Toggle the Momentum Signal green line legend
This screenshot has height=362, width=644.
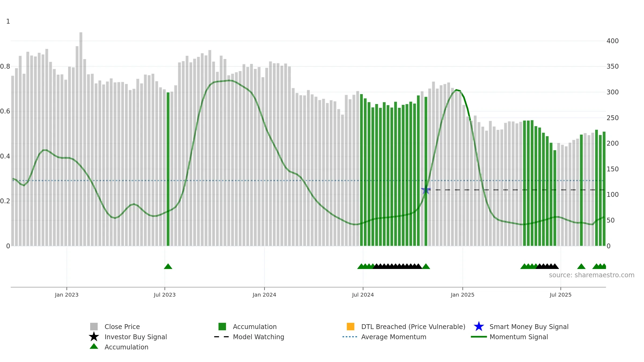tap(479, 337)
